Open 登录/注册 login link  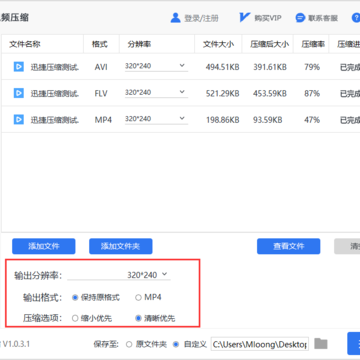(201, 18)
